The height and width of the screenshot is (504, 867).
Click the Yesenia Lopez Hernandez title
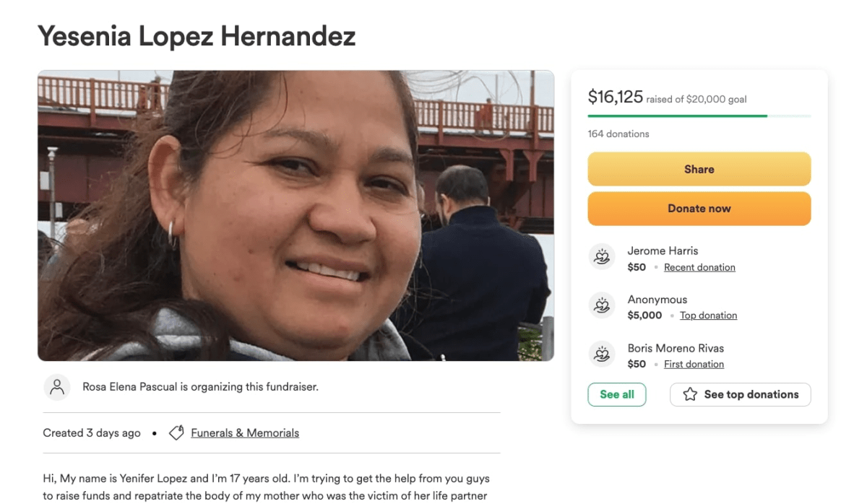pyautogui.click(x=197, y=35)
